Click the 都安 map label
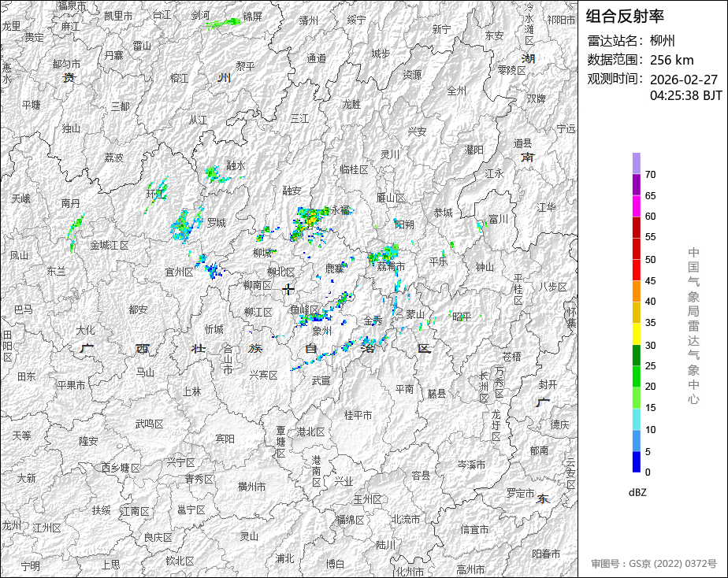 [x=139, y=309]
